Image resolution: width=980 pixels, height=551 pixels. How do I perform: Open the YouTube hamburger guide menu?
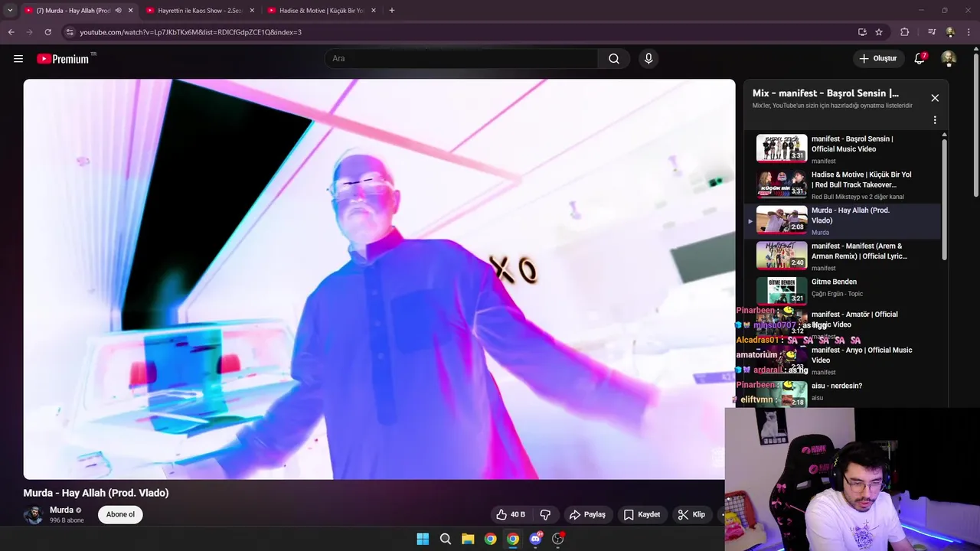18,59
